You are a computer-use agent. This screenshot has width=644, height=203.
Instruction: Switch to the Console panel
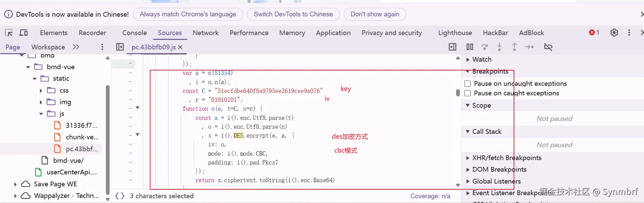134,33
